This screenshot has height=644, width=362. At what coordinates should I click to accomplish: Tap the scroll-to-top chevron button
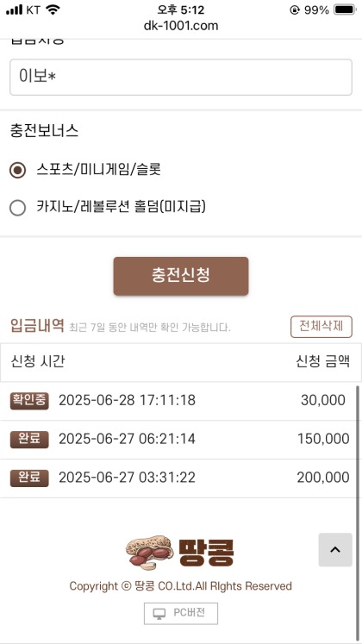(x=335, y=549)
